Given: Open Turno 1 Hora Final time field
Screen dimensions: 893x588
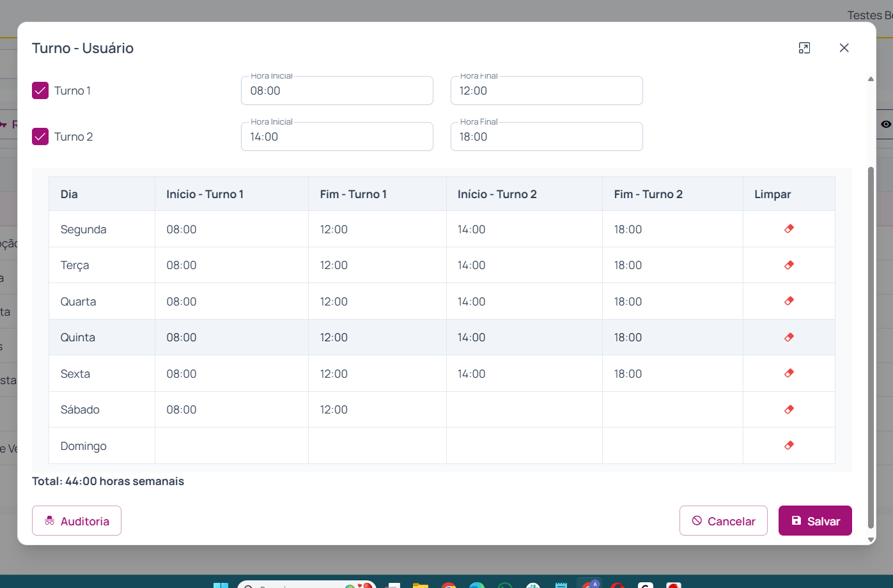Looking at the screenshot, I should [546, 91].
